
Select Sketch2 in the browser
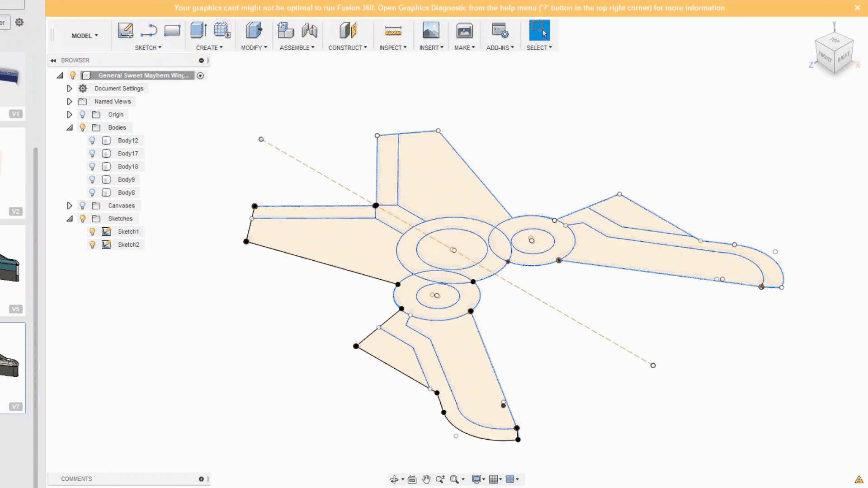[x=128, y=244]
